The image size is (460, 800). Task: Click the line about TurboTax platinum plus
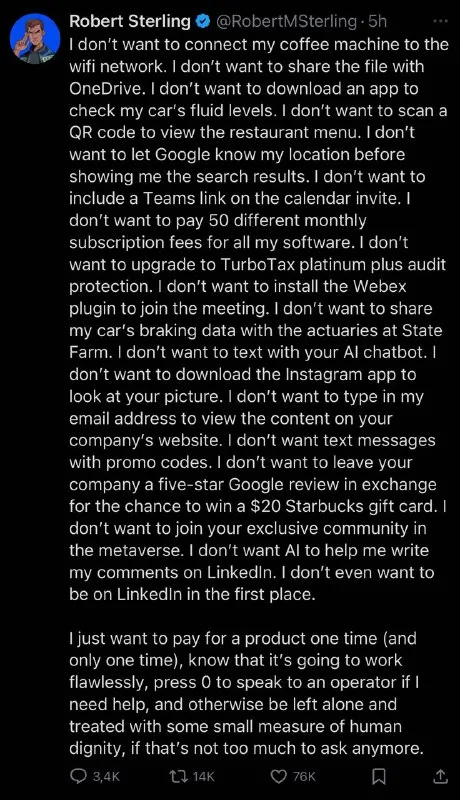258,264
